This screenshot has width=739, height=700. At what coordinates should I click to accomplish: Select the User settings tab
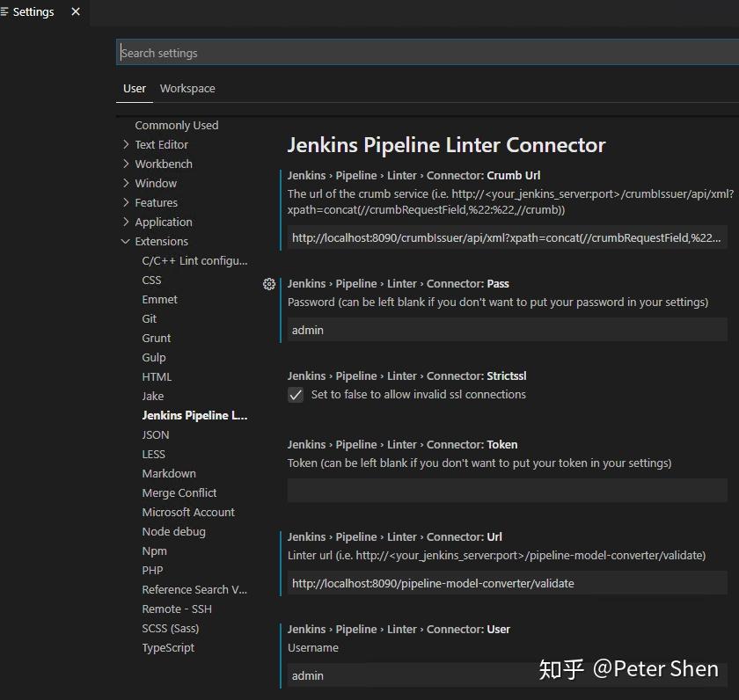(x=135, y=88)
